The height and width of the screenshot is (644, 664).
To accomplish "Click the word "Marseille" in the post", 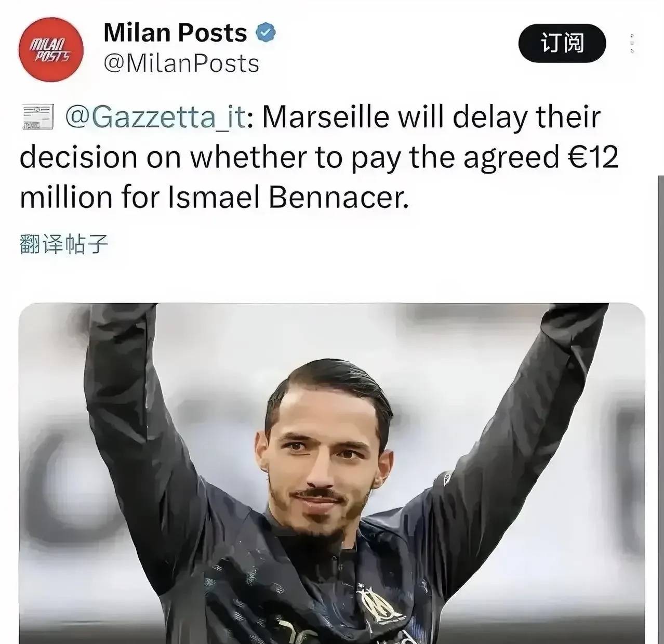I will click(325, 117).
